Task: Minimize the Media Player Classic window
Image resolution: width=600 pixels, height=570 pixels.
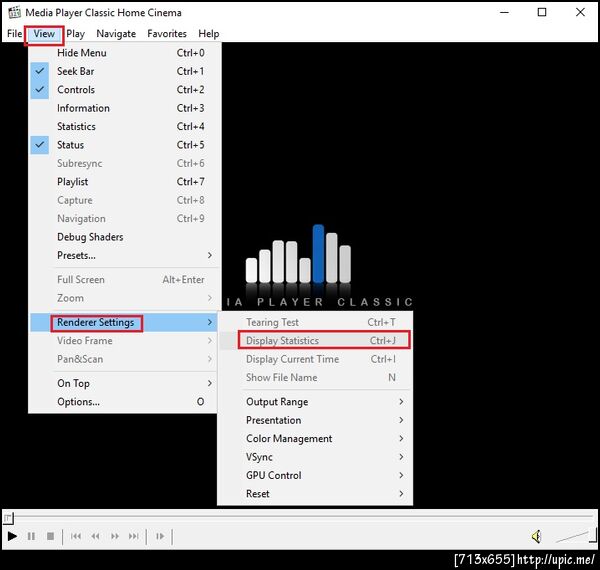Action: (504, 12)
